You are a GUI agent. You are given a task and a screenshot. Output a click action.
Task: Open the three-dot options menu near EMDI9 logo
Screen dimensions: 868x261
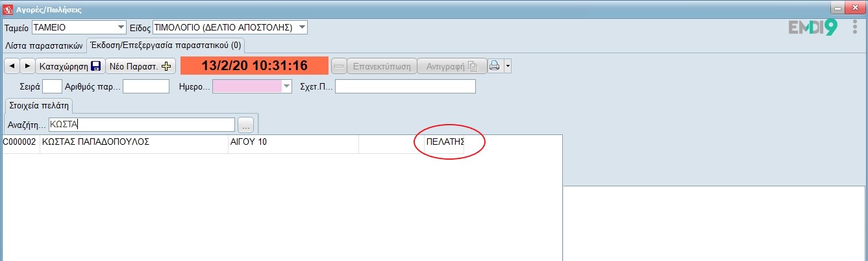[855, 28]
